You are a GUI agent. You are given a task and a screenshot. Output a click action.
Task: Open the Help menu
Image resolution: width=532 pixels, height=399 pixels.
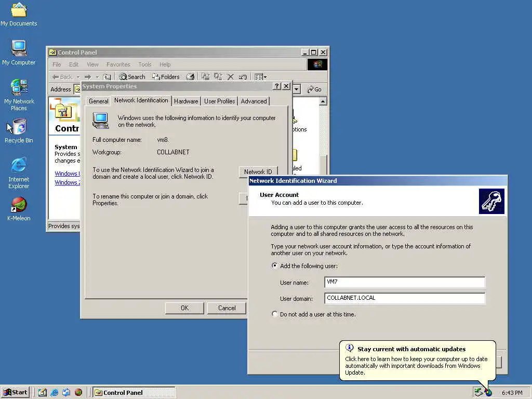point(165,64)
